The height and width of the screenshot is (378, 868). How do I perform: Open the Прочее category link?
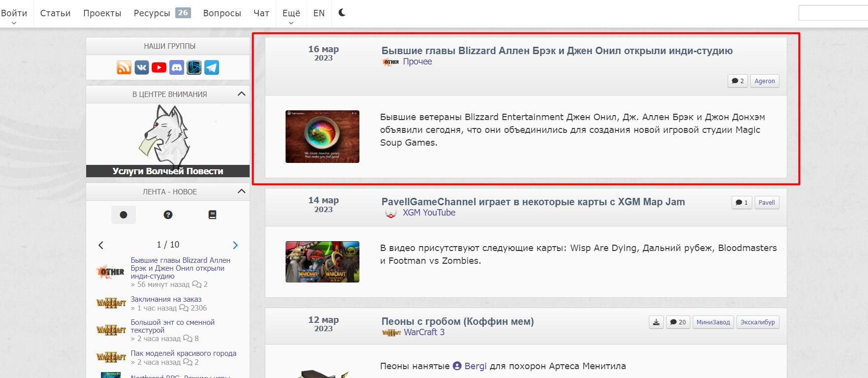(x=418, y=62)
